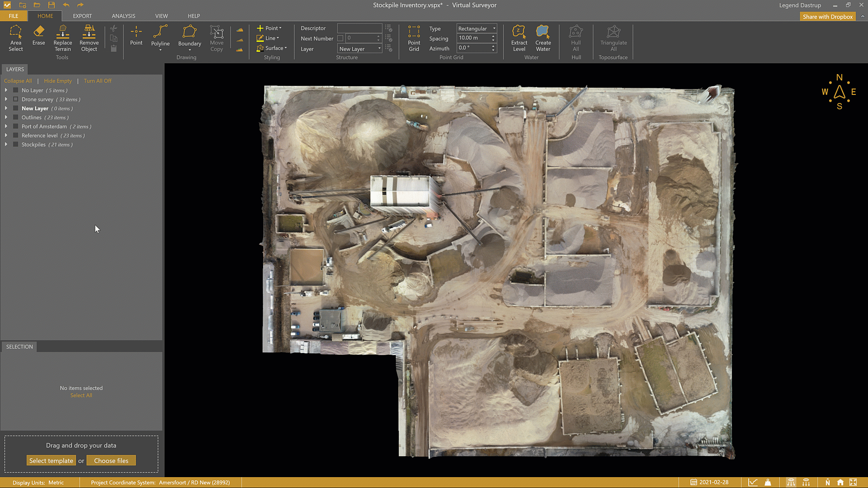Toggle the Stockpiles layer checkbox
868x488 pixels.
pos(16,145)
